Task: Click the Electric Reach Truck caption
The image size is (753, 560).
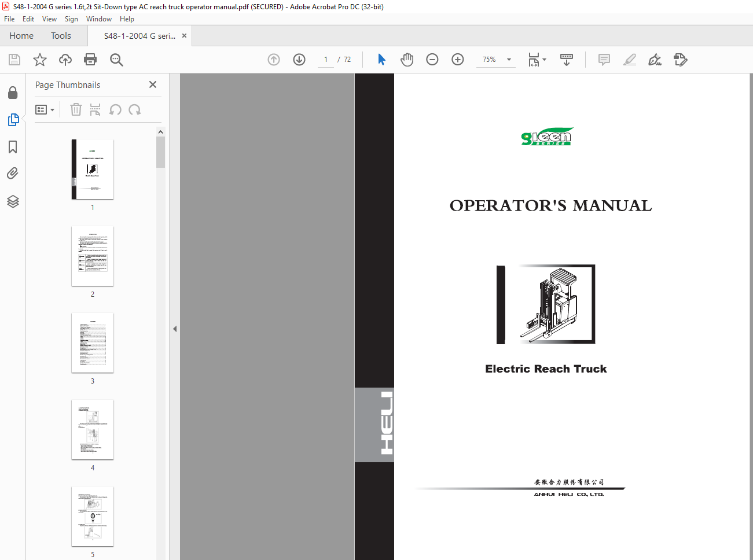Action: [546, 369]
